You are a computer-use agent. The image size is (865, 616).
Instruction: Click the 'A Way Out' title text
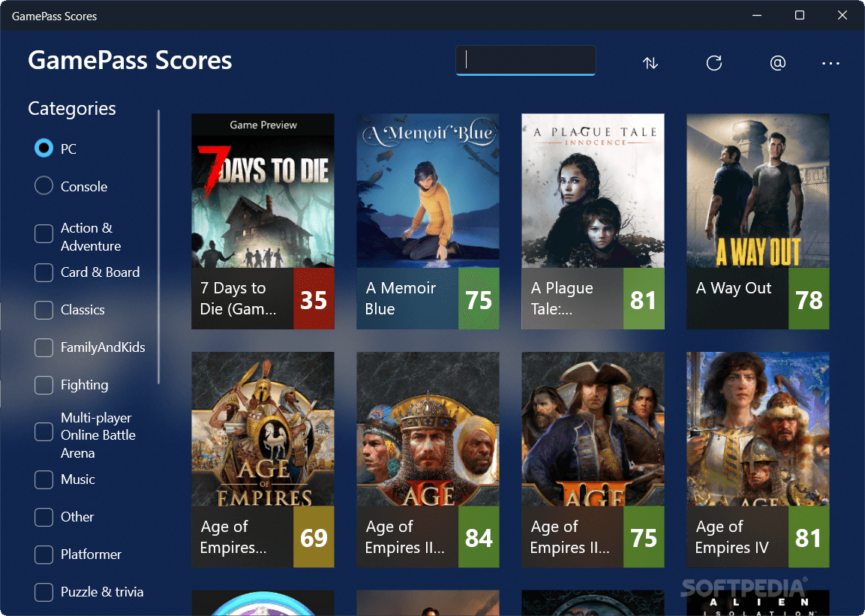tap(733, 288)
